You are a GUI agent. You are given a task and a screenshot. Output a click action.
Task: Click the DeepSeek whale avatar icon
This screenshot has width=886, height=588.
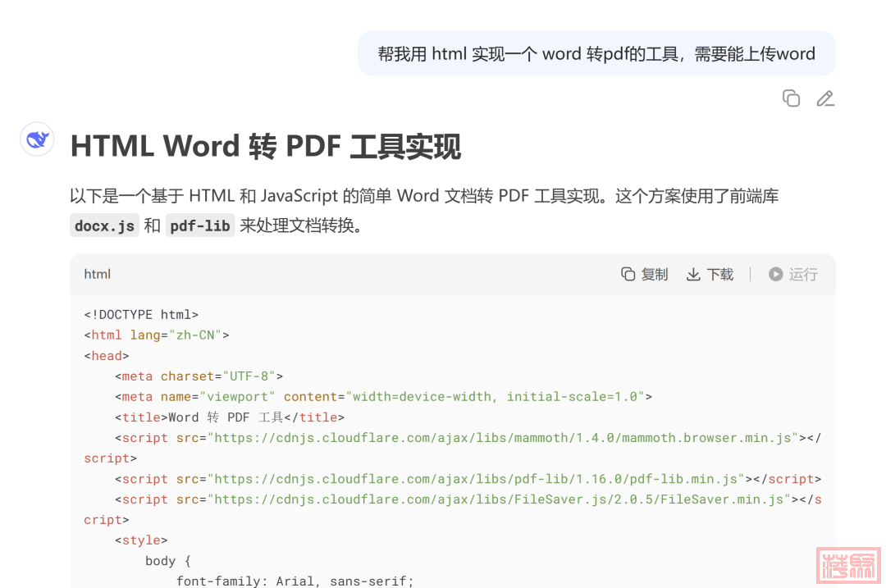37,139
